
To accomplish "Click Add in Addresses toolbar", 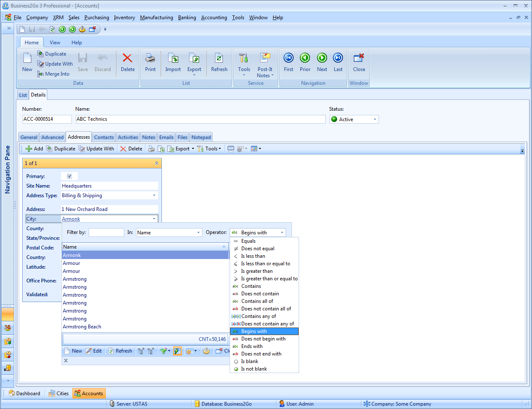I will 34,149.
